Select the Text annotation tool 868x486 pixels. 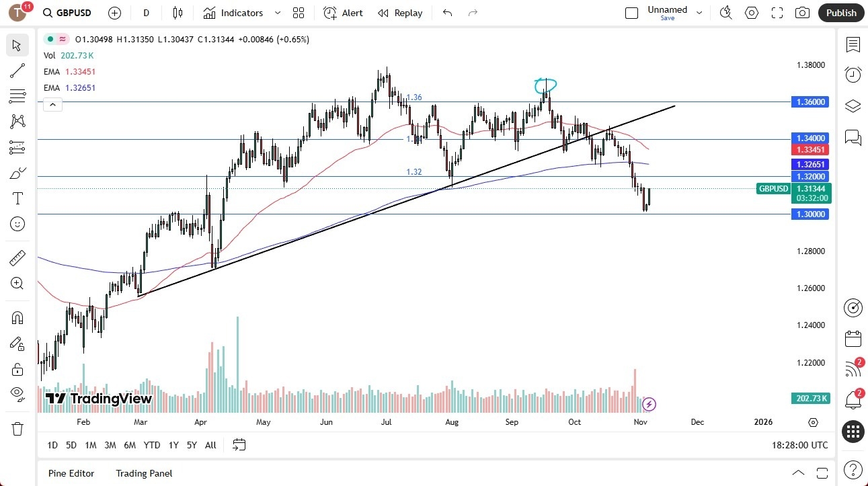(17, 198)
